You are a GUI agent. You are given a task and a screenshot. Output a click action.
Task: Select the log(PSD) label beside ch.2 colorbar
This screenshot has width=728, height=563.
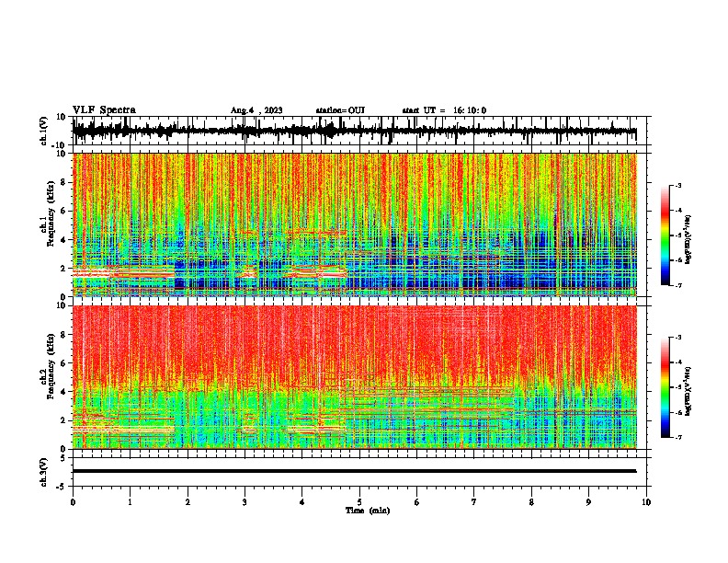(x=688, y=391)
